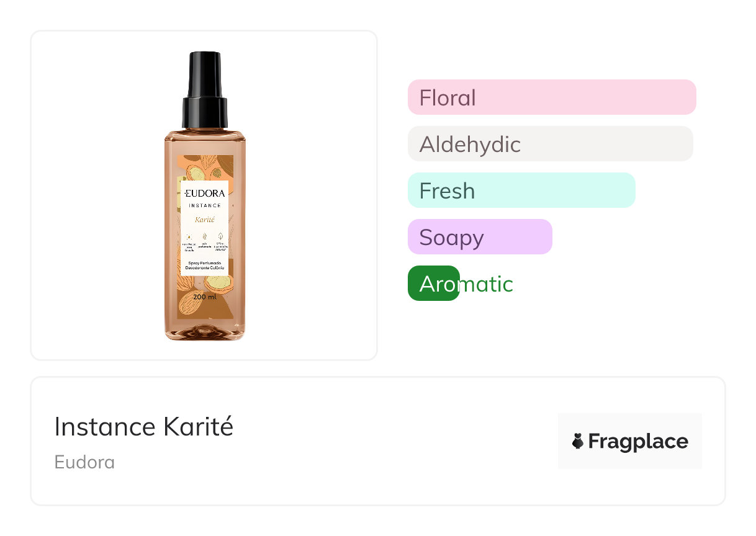Screen dimensions: 756x536
Task: Click the golden Karité script on the label
Action: coord(204,220)
